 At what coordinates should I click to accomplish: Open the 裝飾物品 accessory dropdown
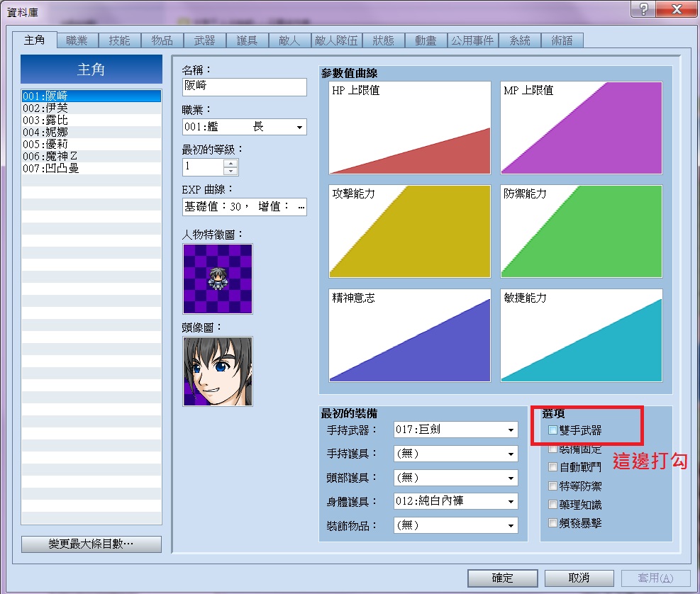tap(511, 526)
